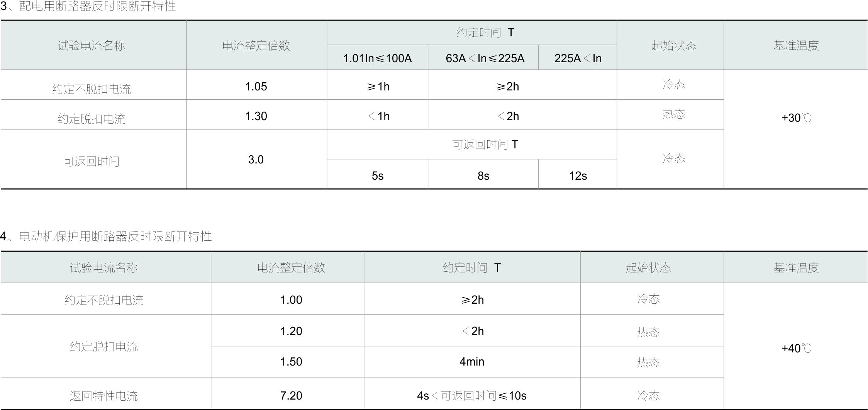Image resolution: width=868 pixels, height=410 pixels.
Task: Click the 12s return time cell
Action: pos(578,176)
